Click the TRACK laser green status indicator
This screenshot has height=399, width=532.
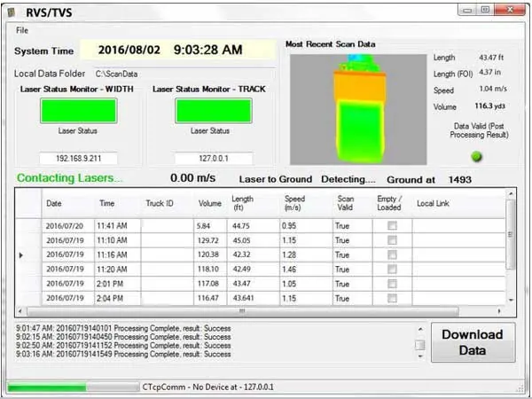[214, 111]
